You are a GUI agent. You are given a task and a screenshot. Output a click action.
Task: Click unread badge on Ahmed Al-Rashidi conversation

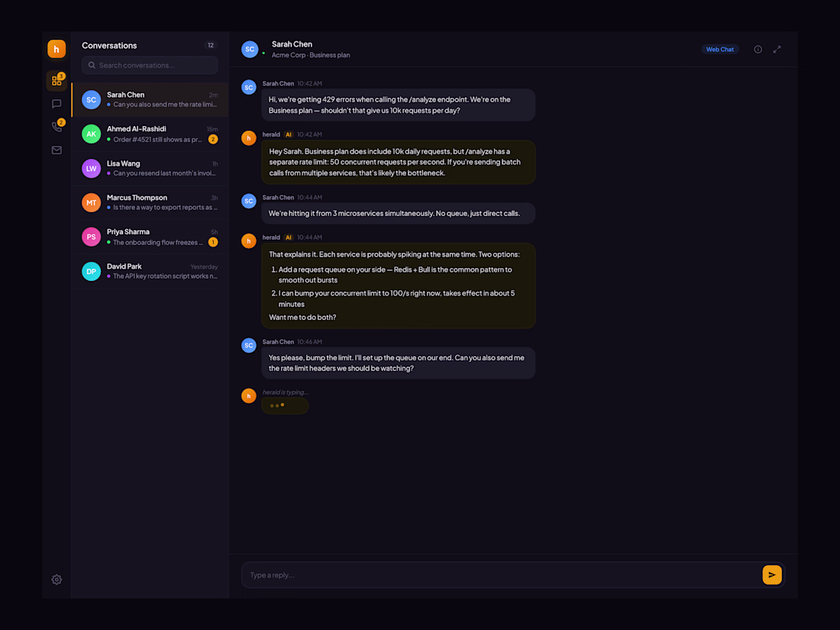pos(213,139)
